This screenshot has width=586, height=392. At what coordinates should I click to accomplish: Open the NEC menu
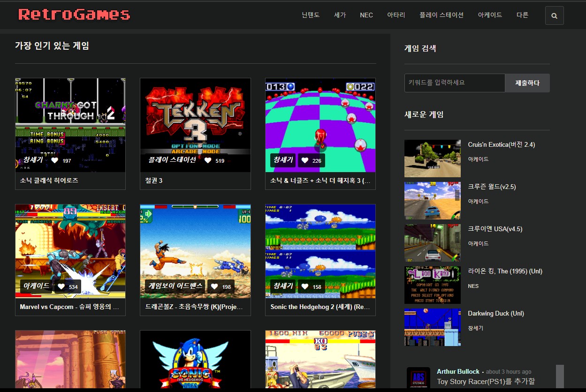point(366,15)
